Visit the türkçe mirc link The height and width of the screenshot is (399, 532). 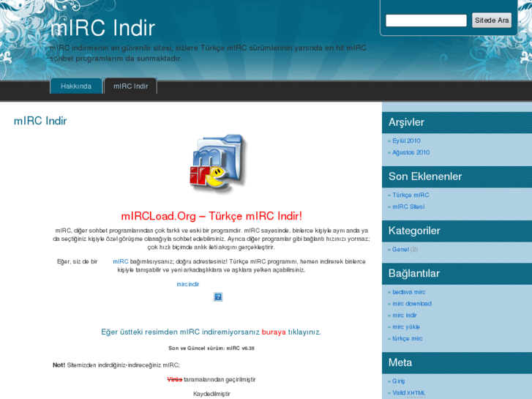coord(407,338)
